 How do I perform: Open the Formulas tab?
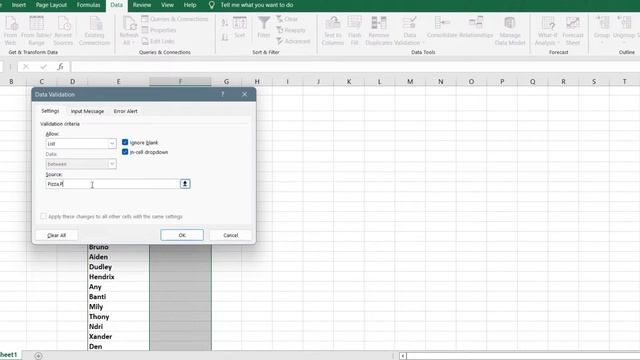click(x=88, y=5)
